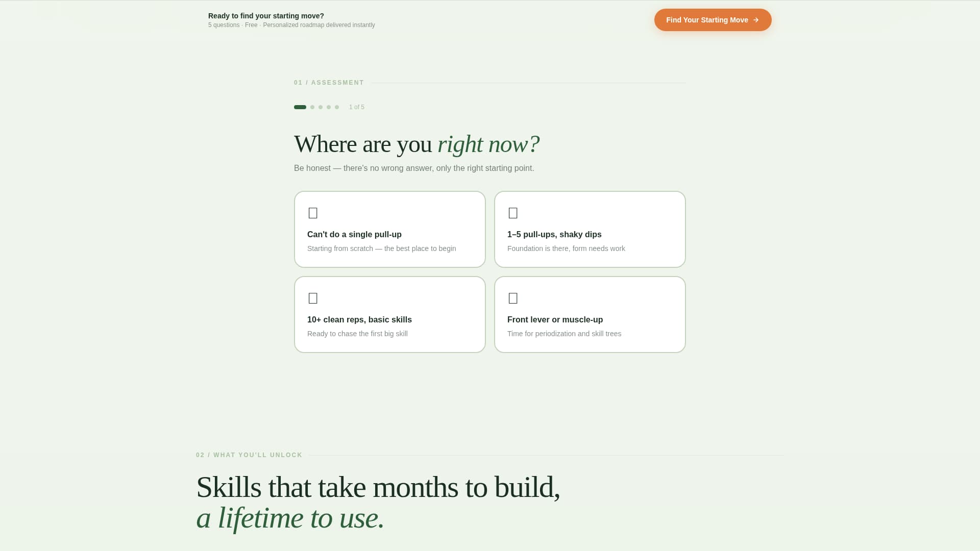Pick the 10+ clean reps, basic skills card
This screenshot has height=551, width=980.
389,314
